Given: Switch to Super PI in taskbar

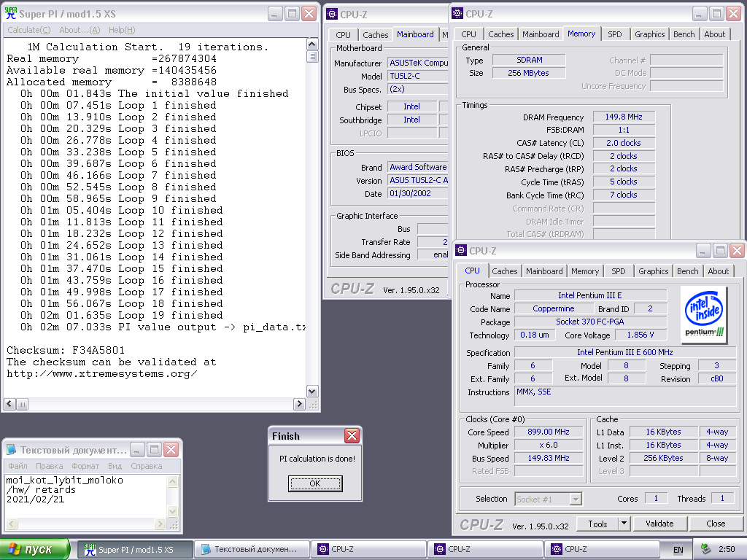Looking at the screenshot, I should 135,550.
